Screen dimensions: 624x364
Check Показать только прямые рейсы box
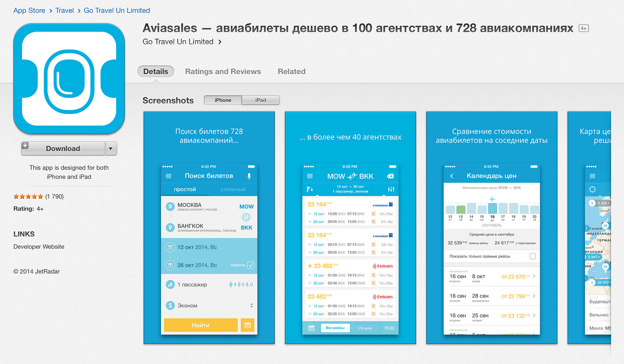click(533, 256)
